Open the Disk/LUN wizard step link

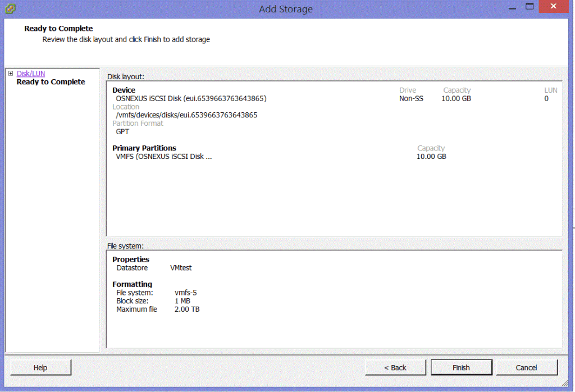[x=31, y=74]
